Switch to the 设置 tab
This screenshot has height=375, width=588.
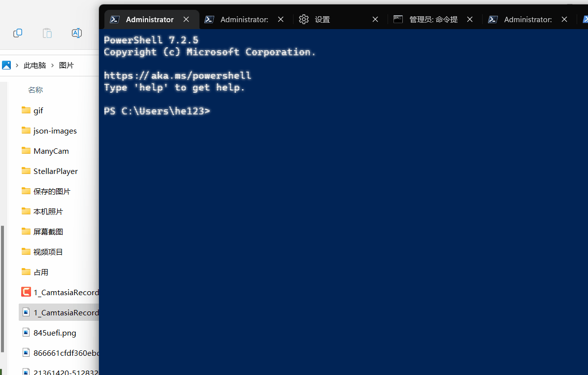point(323,19)
